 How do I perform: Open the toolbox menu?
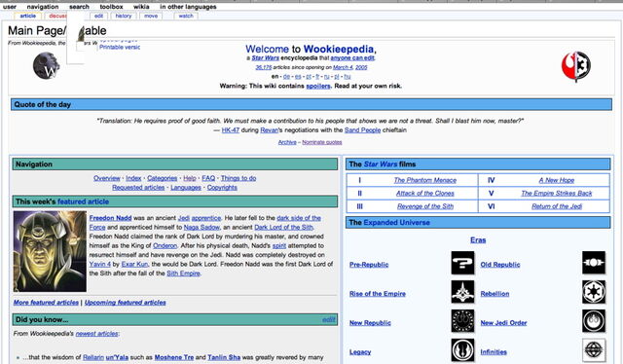111,7
